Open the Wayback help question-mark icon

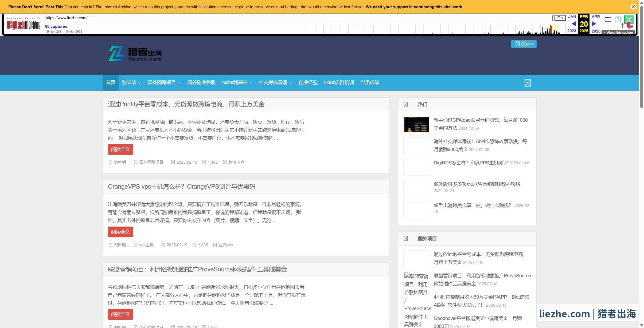point(618,19)
